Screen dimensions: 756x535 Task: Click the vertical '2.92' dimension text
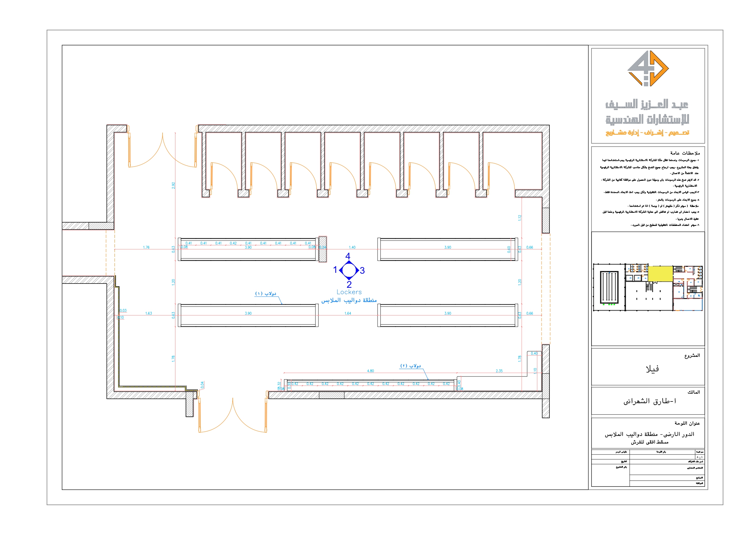(173, 186)
